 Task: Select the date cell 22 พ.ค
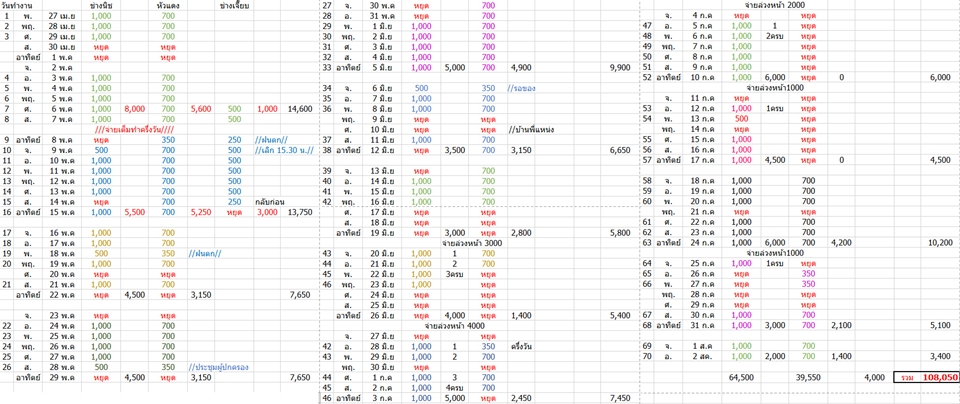62,295
